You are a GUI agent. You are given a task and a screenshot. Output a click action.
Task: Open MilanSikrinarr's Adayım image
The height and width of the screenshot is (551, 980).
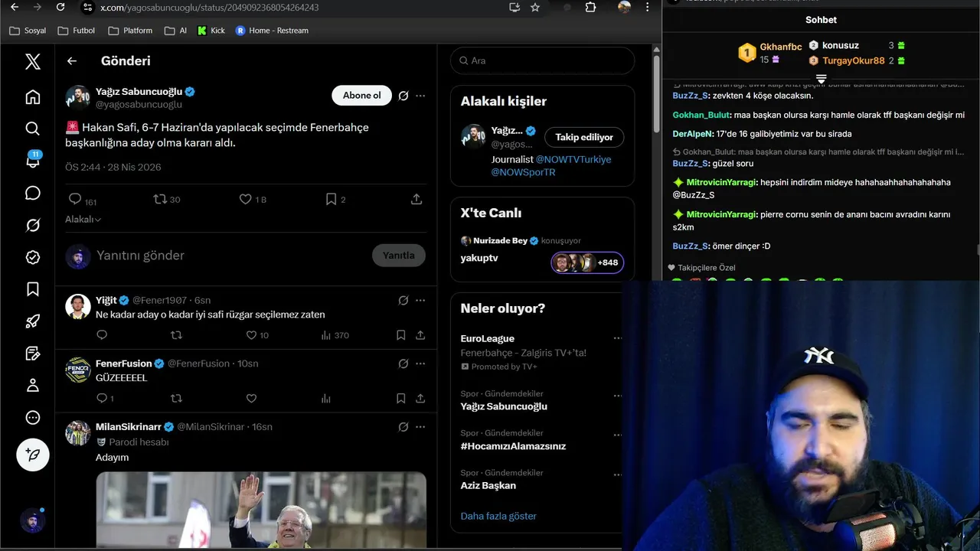(261, 508)
